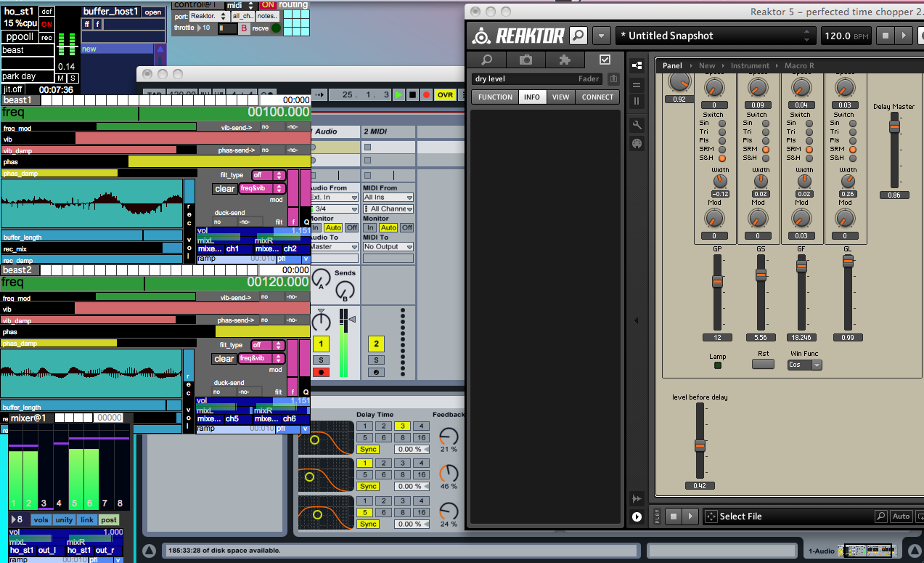This screenshot has width=924, height=563.
Task: Click the MIDI connector icon in Reaktor's side strip
Action: click(637, 143)
